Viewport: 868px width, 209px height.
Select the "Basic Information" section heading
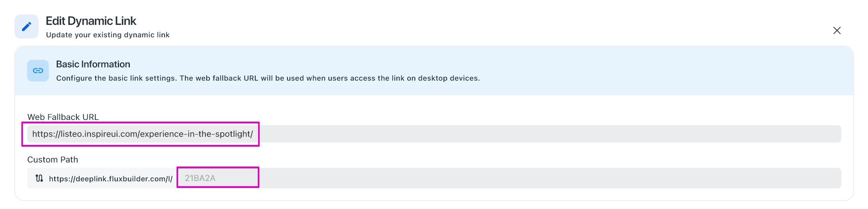(93, 64)
